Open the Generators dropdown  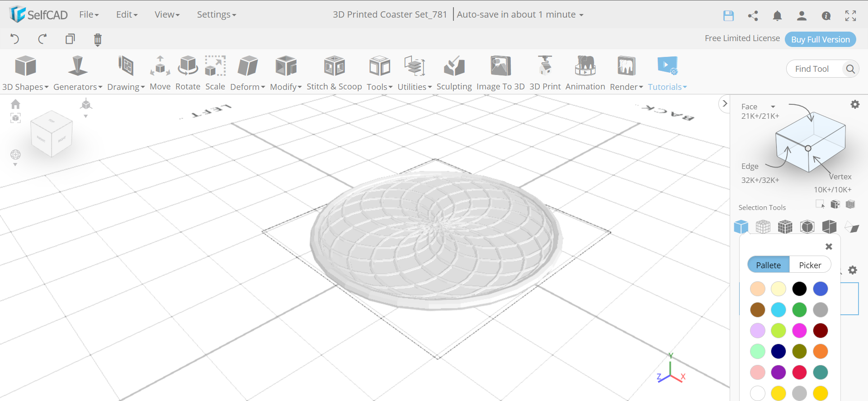pyautogui.click(x=78, y=73)
